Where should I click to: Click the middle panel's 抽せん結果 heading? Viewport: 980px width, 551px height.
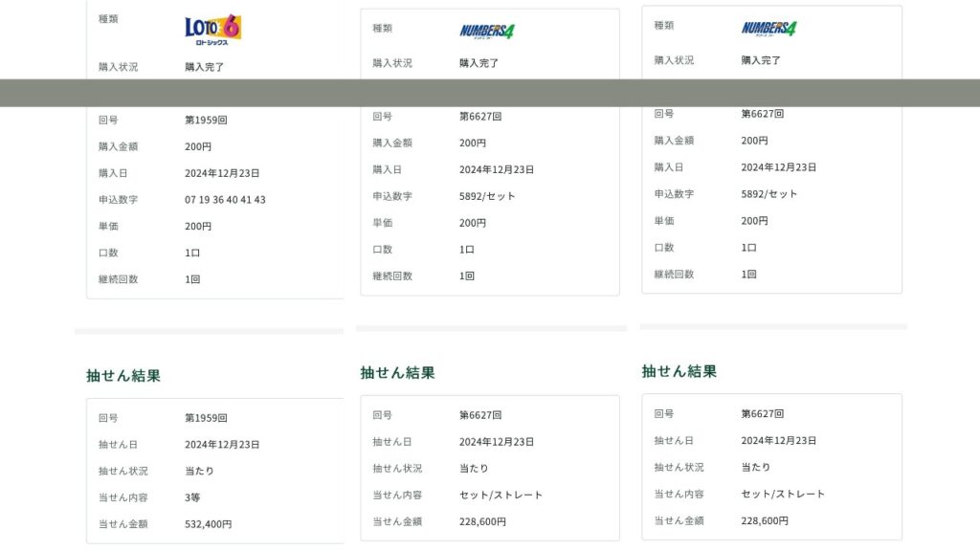397,373
